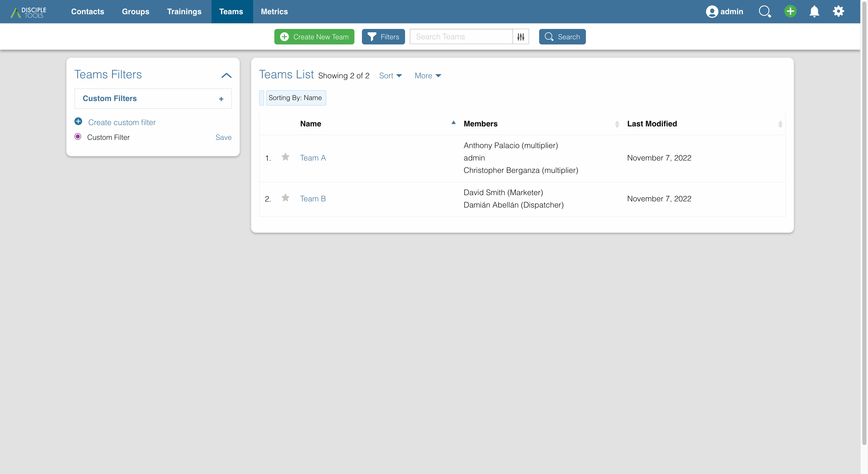Open the More dropdown
868x474 pixels.
(x=428, y=76)
